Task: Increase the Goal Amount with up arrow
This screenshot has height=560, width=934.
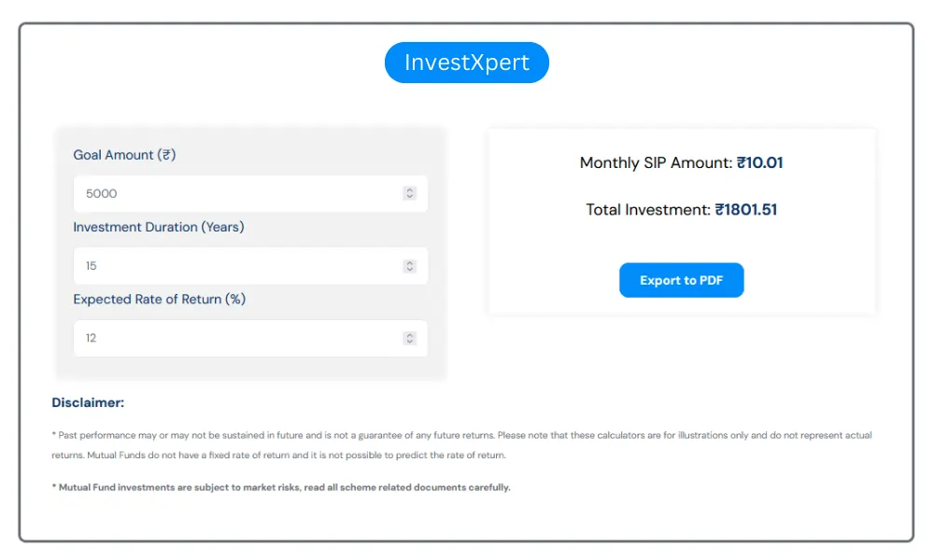Action: pyautogui.click(x=409, y=190)
